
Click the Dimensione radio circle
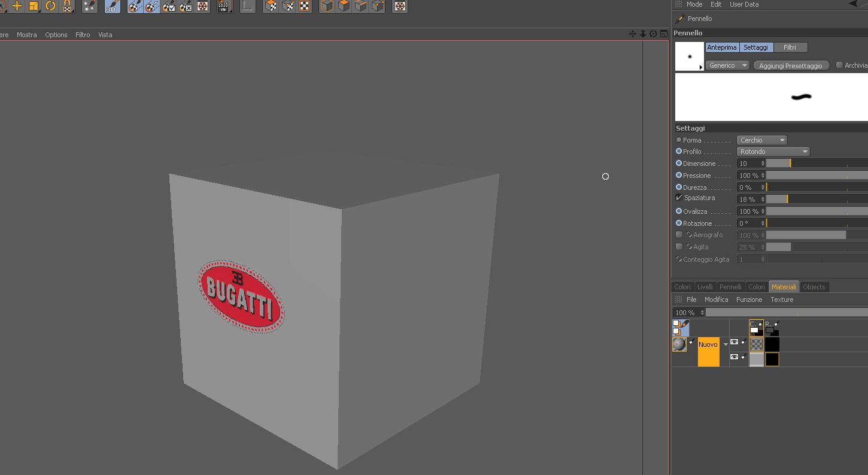click(679, 163)
